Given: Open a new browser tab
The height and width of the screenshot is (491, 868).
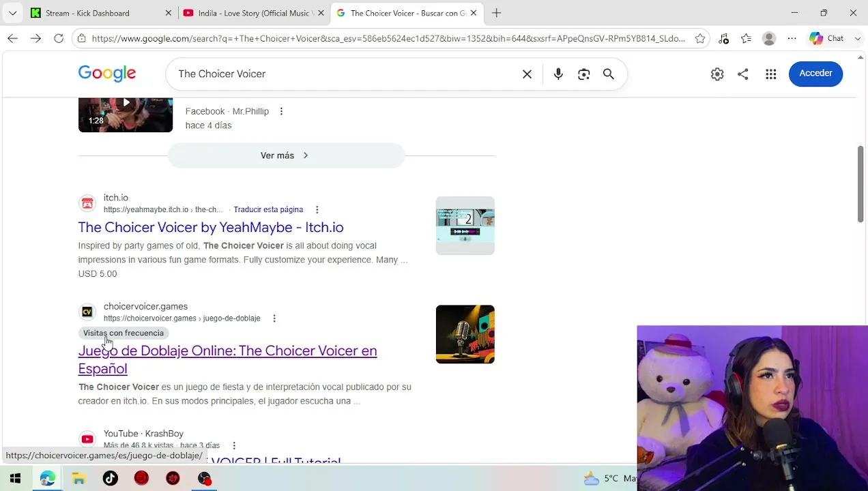Looking at the screenshot, I should pyautogui.click(x=497, y=13).
